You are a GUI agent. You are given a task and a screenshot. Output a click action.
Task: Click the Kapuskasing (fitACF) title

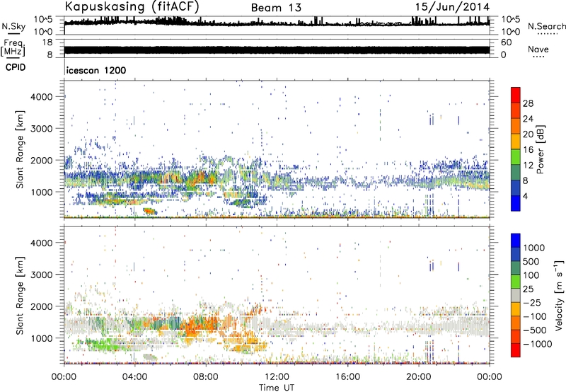click(132, 7)
